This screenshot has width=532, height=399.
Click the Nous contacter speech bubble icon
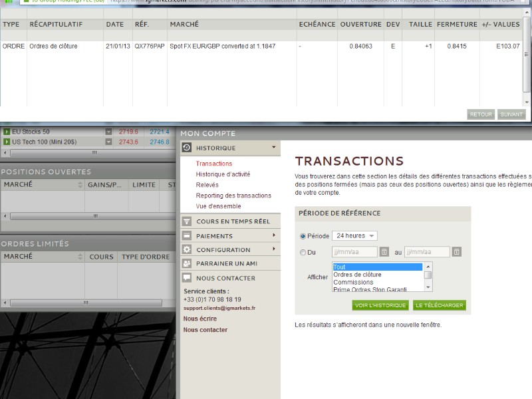tap(187, 277)
